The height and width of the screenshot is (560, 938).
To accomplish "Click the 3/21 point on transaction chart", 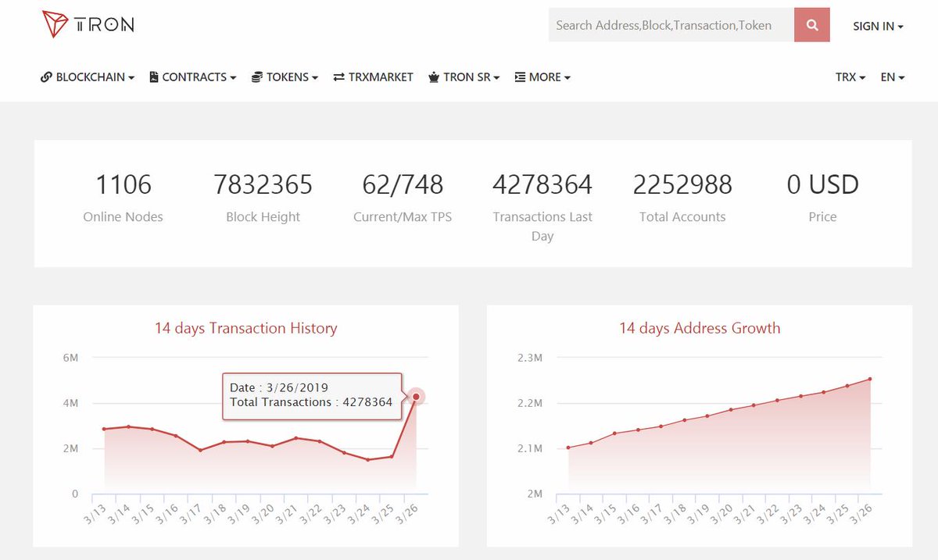I will click(296, 438).
